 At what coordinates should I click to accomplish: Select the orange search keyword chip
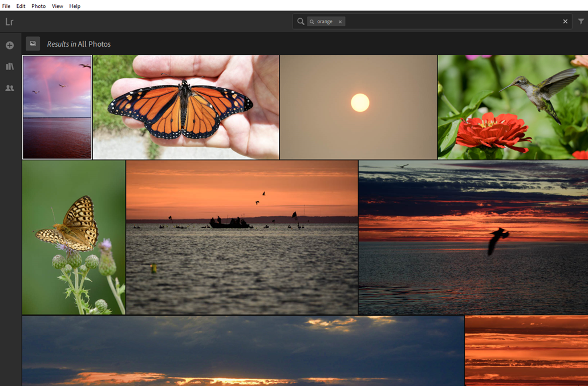pyautogui.click(x=326, y=22)
